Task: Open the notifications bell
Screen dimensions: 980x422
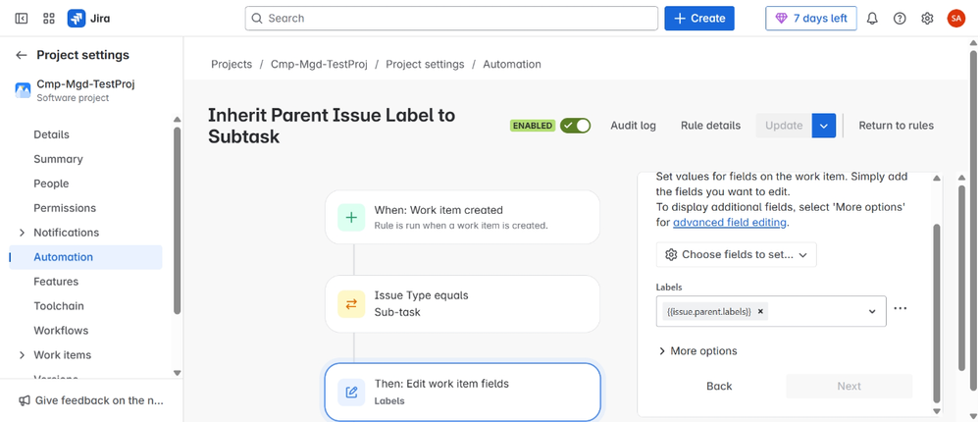Action: click(872, 19)
